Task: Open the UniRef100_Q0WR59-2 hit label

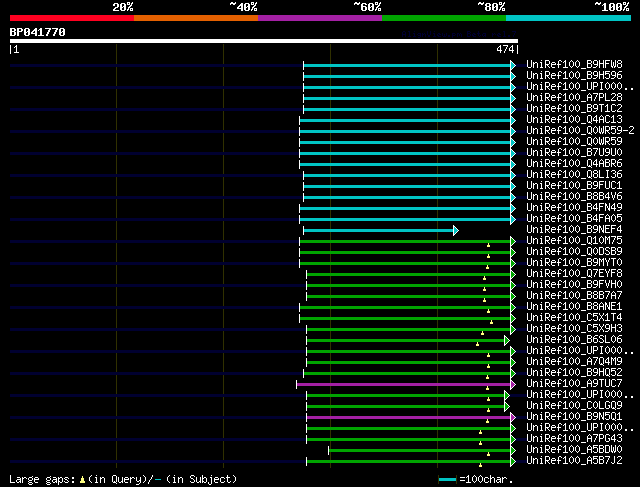Action: click(580, 130)
